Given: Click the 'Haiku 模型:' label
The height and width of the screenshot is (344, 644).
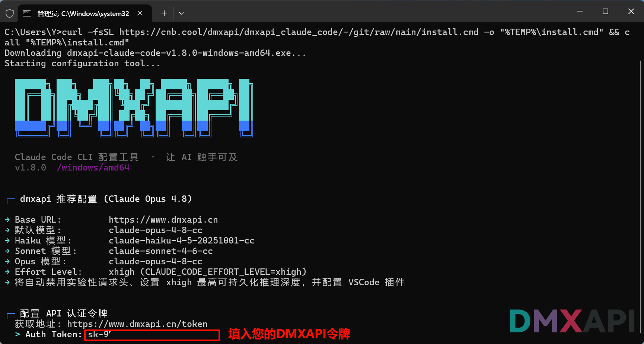Looking at the screenshot, I should (43, 241).
